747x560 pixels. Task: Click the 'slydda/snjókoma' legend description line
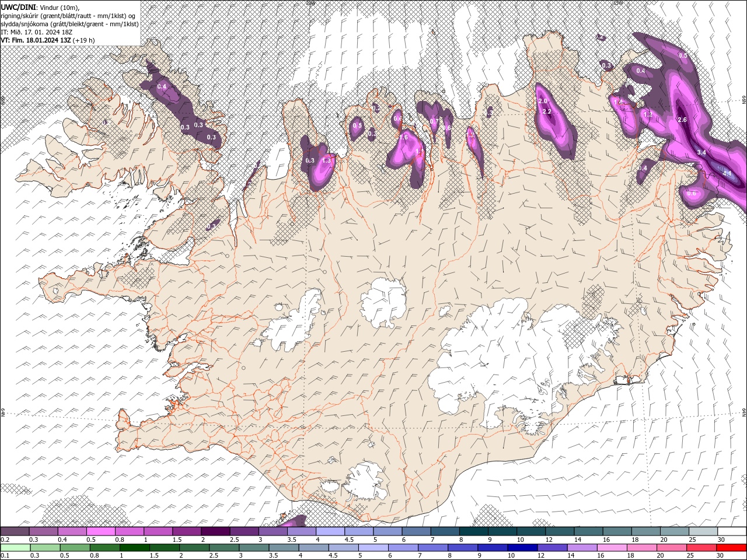coord(69,23)
